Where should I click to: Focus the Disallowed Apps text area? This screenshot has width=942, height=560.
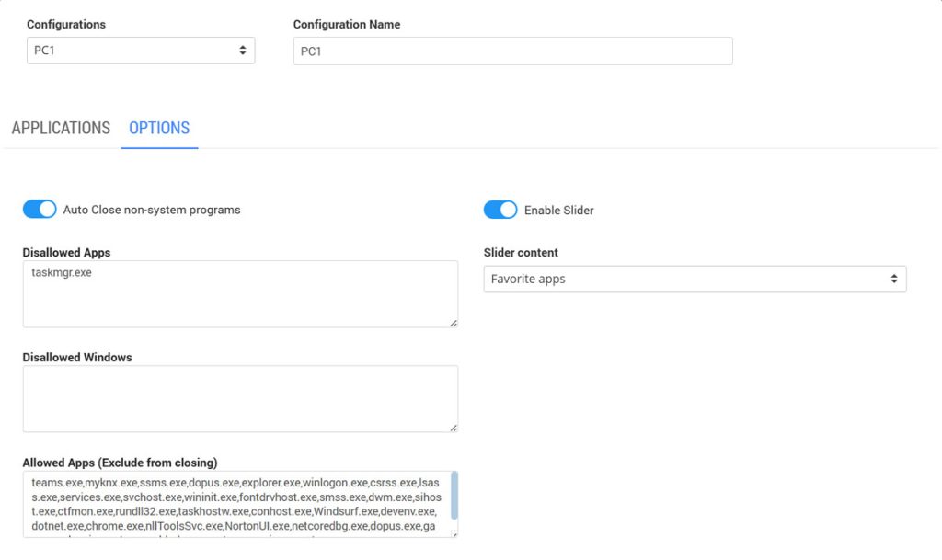point(239,293)
